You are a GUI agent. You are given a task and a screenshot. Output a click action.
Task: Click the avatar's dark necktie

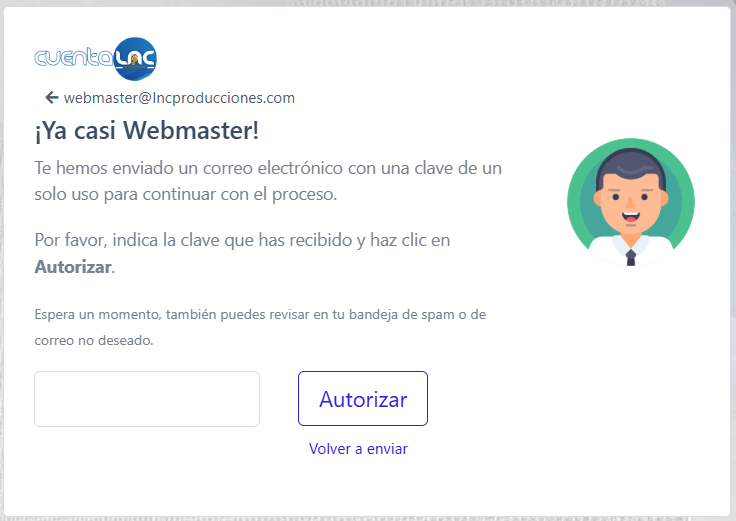point(631,257)
